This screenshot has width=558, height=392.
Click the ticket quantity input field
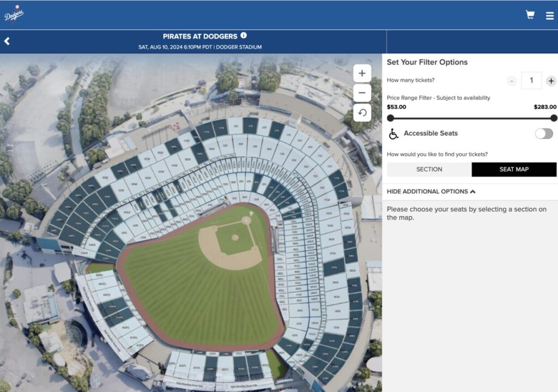click(x=531, y=81)
